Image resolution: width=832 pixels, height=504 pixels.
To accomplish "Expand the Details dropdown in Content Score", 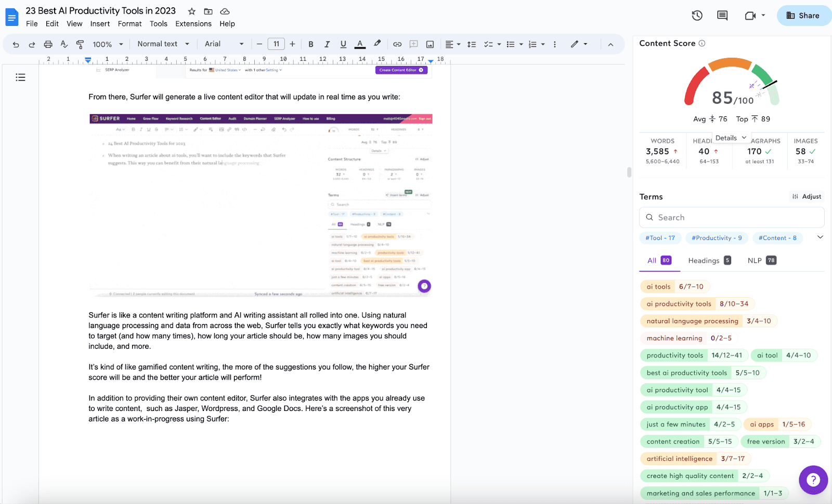I will click(731, 138).
